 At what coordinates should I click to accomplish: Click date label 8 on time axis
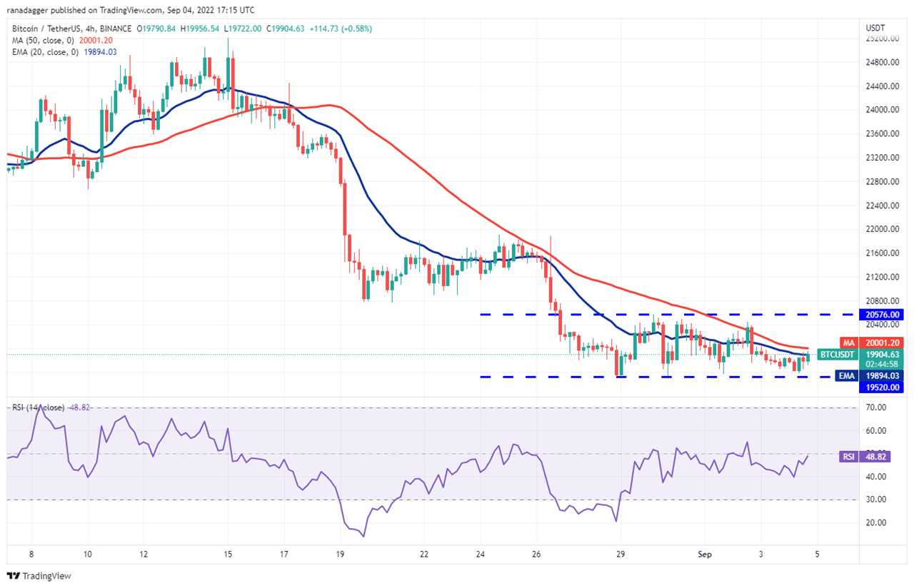coord(31,554)
